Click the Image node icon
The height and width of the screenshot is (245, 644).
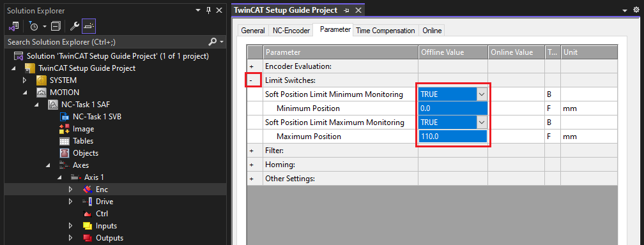tap(65, 129)
